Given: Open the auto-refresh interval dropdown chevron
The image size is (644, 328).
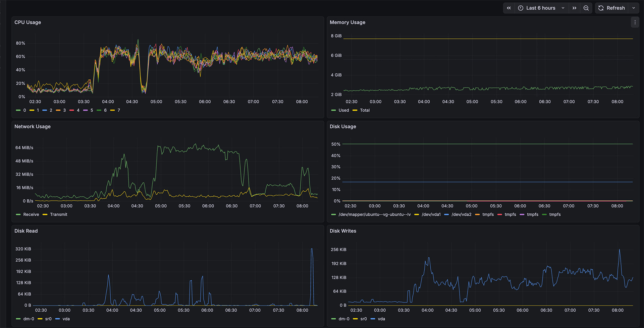Looking at the screenshot, I should click(x=634, y=8).
